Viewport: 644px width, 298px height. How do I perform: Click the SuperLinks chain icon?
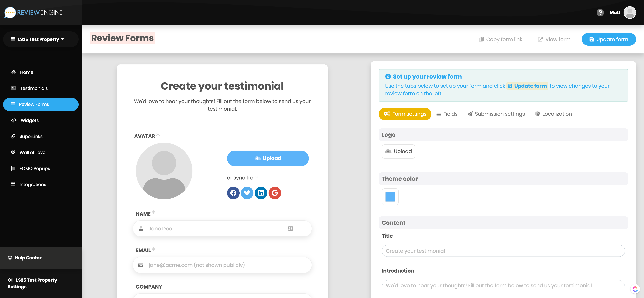pyautogui.click(x=13, y=136)
